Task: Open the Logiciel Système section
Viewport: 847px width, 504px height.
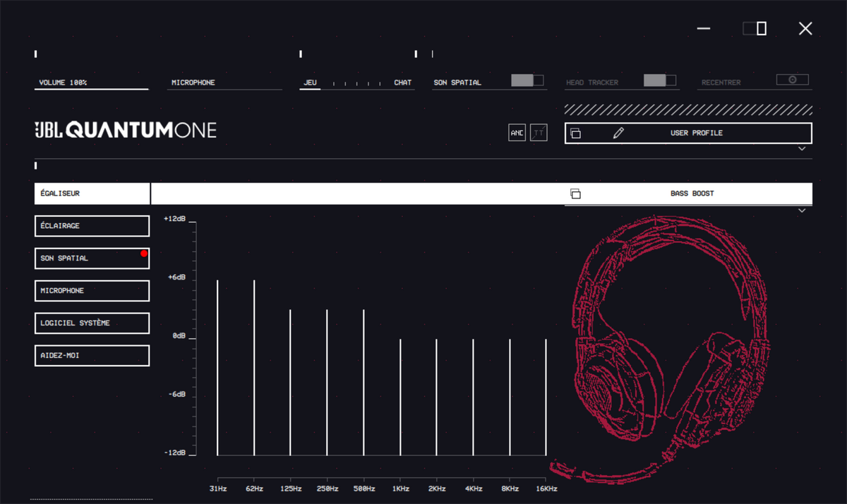Action: [92, 323]
